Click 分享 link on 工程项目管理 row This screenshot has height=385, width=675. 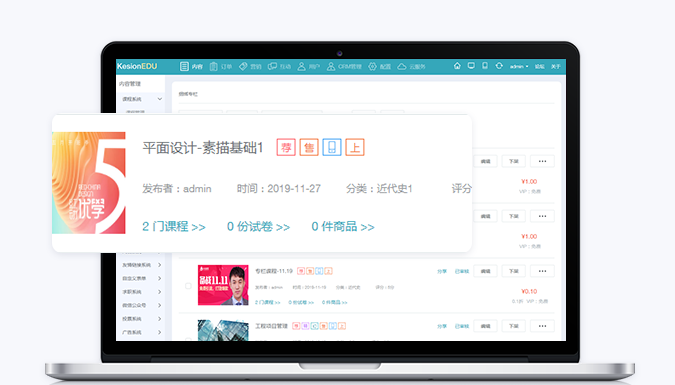click(x=442, y=326)
